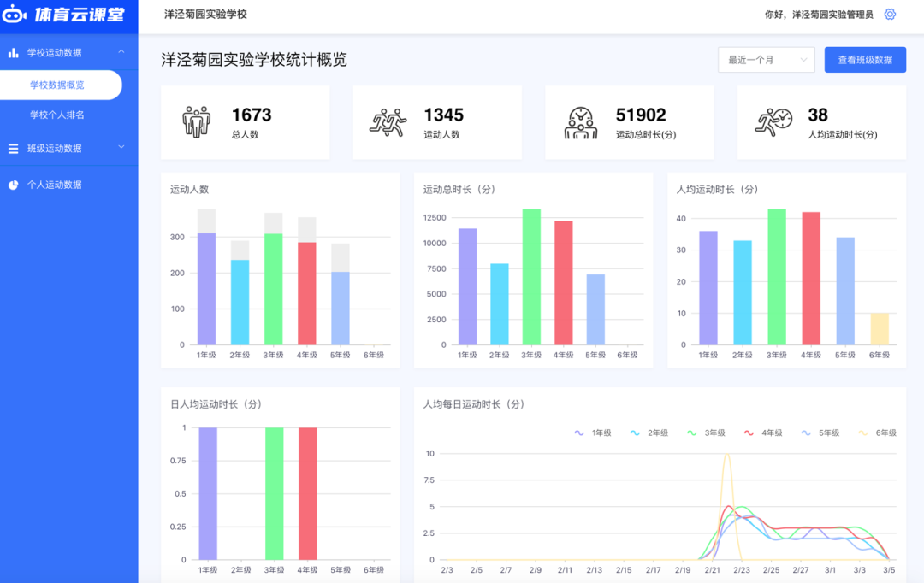Open the 个人运动数据 sidebar link

[55, 185]
